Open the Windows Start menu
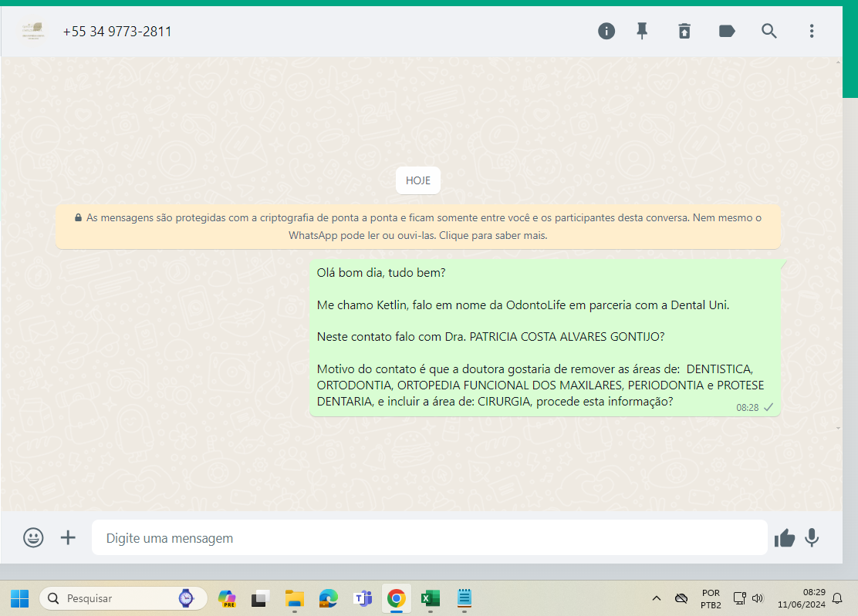 (20, 598)
